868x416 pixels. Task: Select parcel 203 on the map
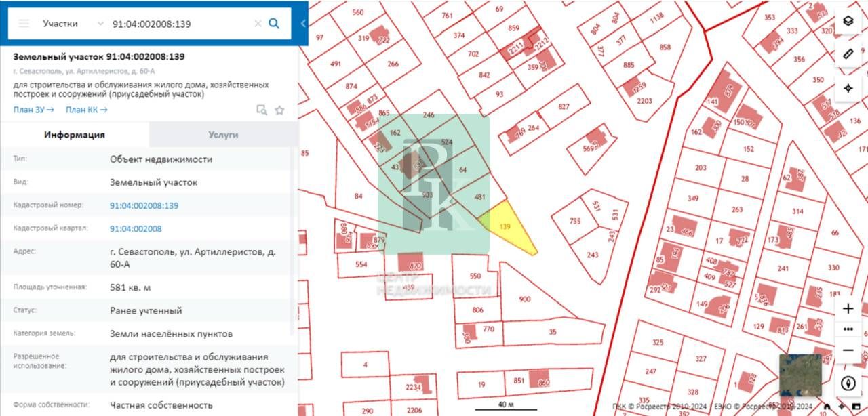[701, 168]
